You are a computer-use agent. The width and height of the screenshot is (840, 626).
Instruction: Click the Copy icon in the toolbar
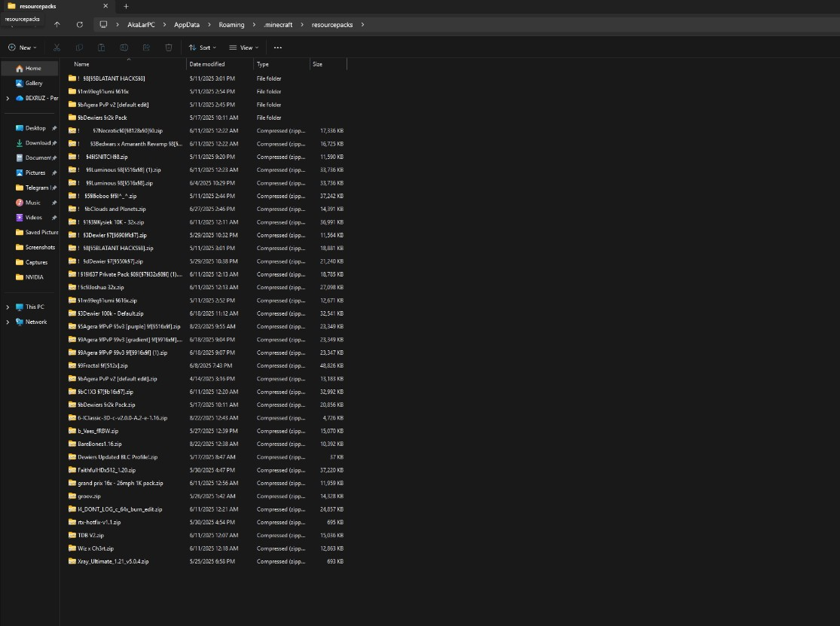click(78, 47)
